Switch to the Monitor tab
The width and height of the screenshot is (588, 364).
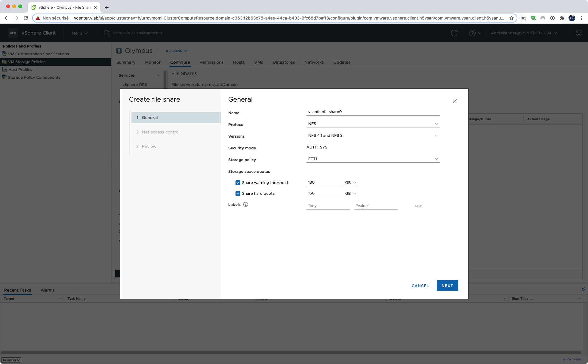[x=153, y=62]
